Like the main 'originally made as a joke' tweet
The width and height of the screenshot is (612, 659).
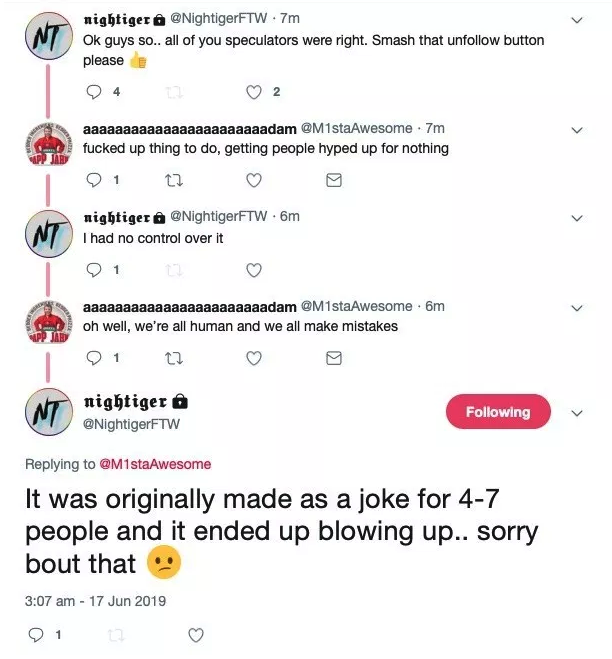(195, 635)
